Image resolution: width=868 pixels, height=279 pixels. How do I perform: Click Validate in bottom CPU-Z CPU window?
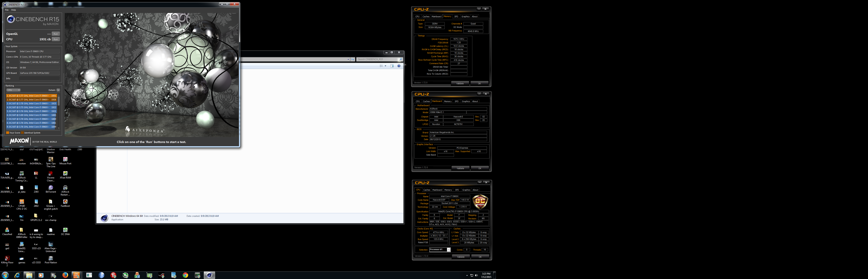[461, 257]
